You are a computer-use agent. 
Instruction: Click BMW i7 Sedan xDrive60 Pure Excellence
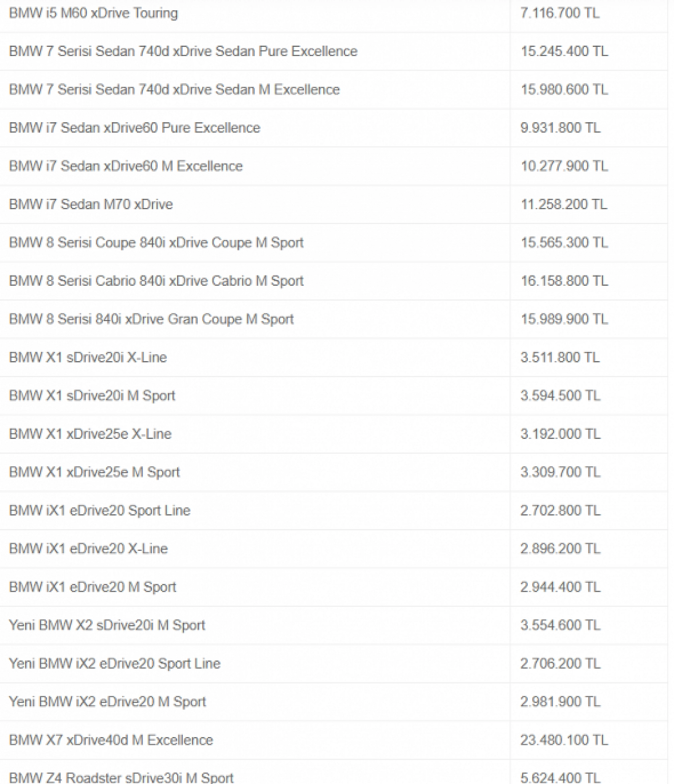[135, 128]
